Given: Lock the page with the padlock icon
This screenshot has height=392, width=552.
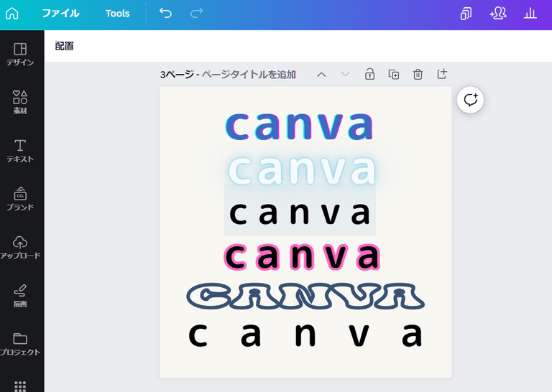Looking at the screenshot, I should pyautogui.click(x=369, y=74).
